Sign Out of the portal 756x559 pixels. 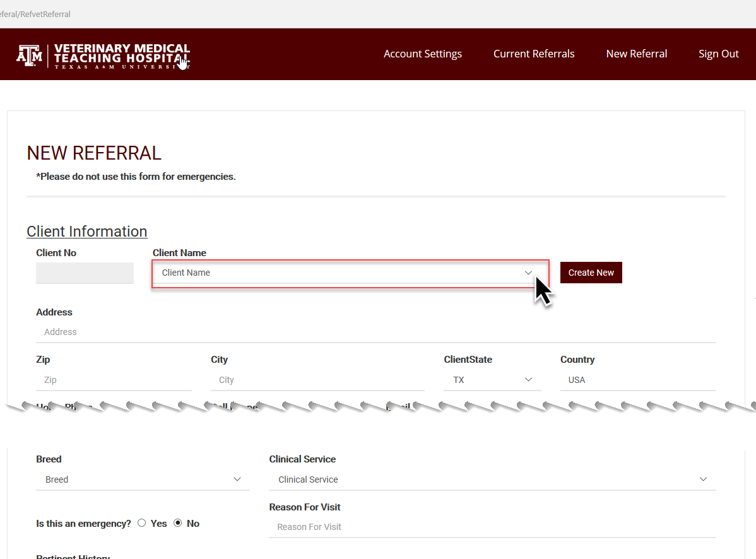[x=718, y=54]
